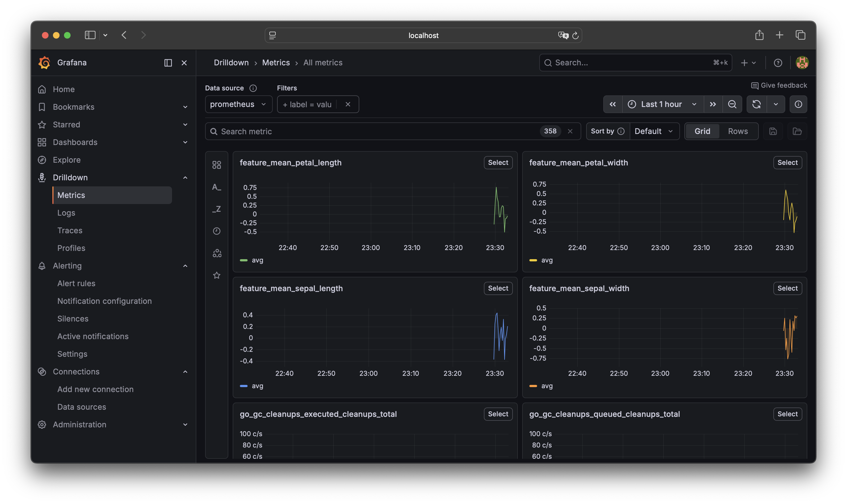Viewport: 847px width, 504px height.
Task: Switch to Rows view
Action: click(x=738, y=132)
